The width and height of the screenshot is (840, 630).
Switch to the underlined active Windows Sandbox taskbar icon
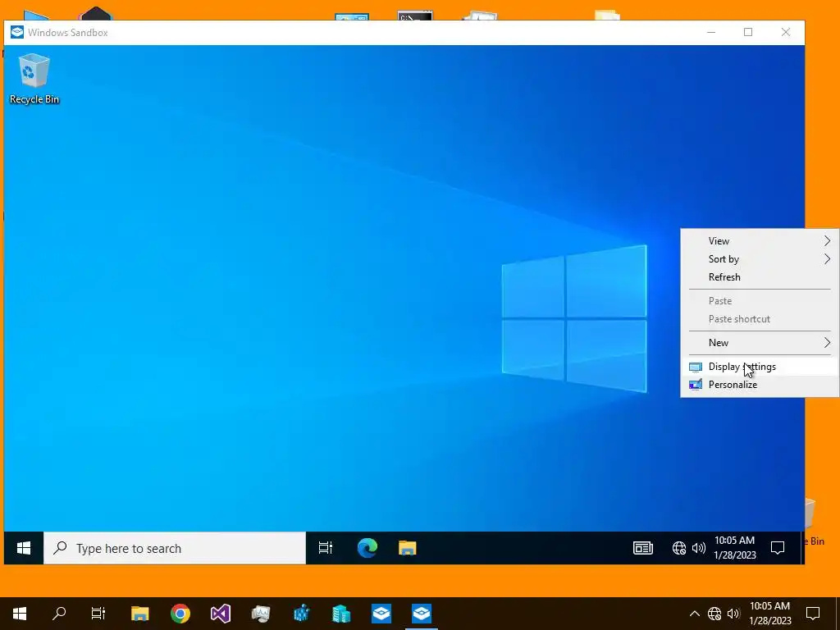coord(421,614)
